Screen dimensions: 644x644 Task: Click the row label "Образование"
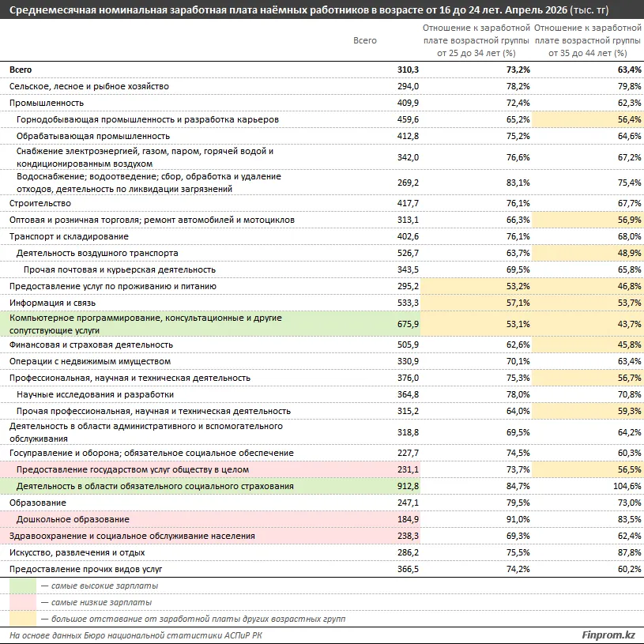click(38, 503)
